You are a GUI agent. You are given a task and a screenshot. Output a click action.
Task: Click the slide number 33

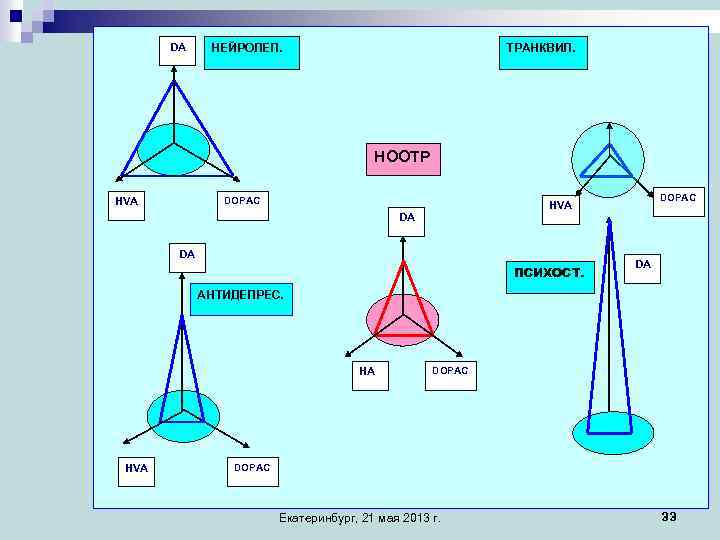pos(669,517)
